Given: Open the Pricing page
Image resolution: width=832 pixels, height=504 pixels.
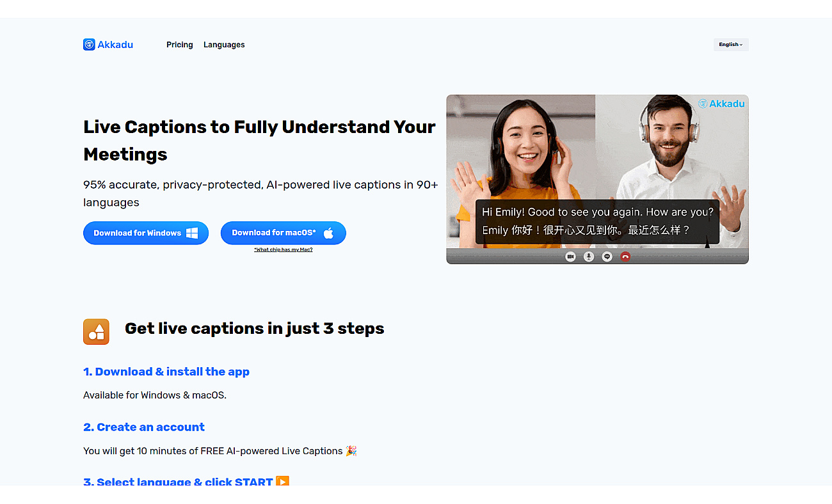Looking at the screenshot, I should pos(179,45).
